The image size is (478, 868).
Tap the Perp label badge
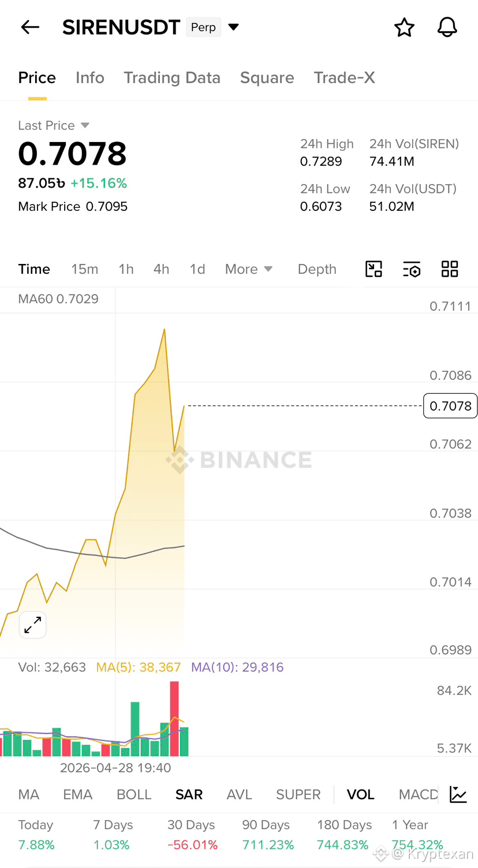[x=203, y=27]
